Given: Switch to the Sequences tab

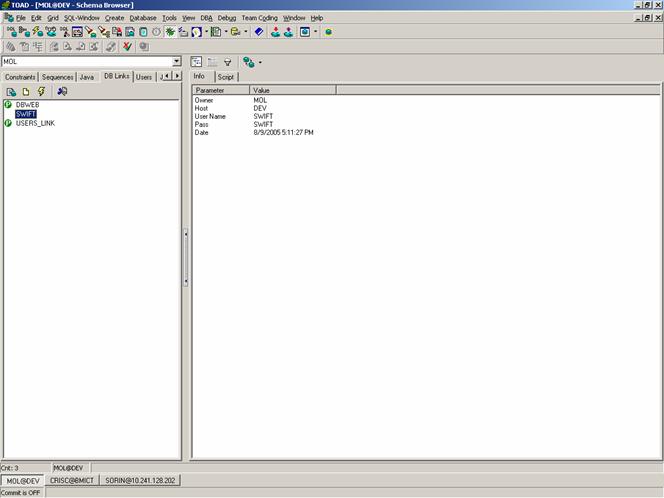Looking at the screenshot, I should tap(57, 76).
